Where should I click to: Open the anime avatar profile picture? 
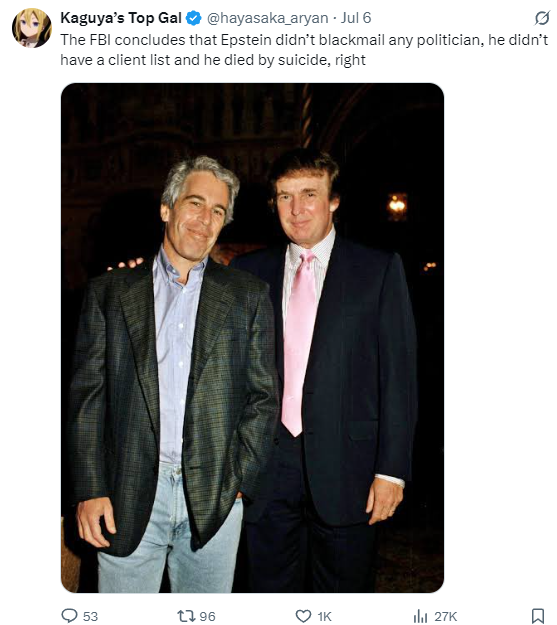tap(32, 28)
